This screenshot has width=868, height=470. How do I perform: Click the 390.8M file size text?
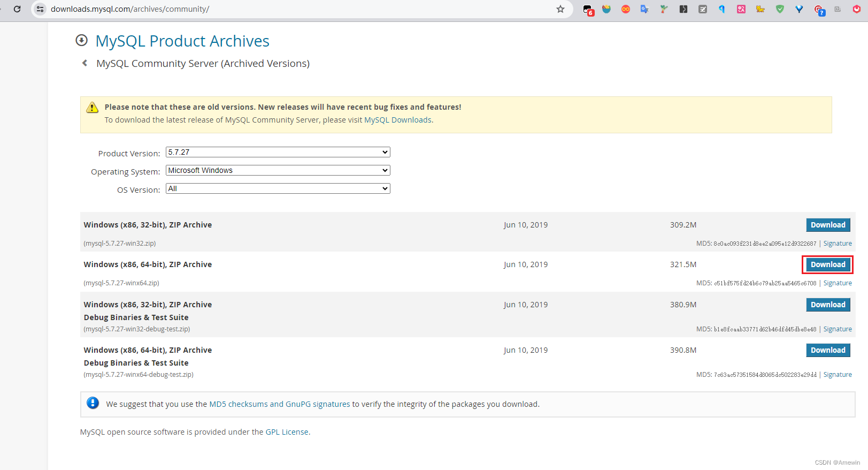(x=683, y=350)
